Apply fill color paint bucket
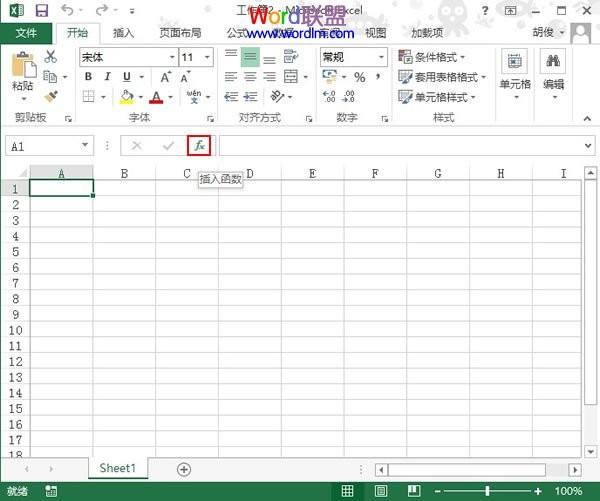This screenshot has height=501, width=600. click(x=127, y=97)
